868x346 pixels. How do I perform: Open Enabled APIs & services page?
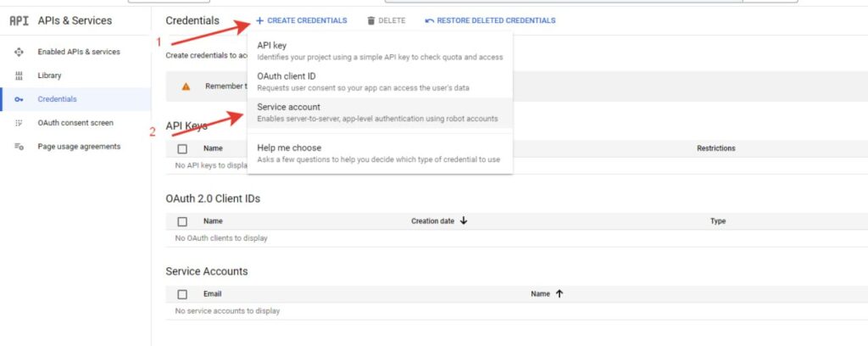(79, 52)
